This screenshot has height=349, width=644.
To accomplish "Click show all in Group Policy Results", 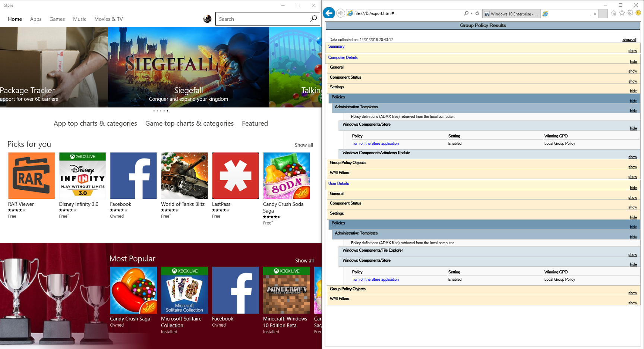I will click(x=629, y=40).
